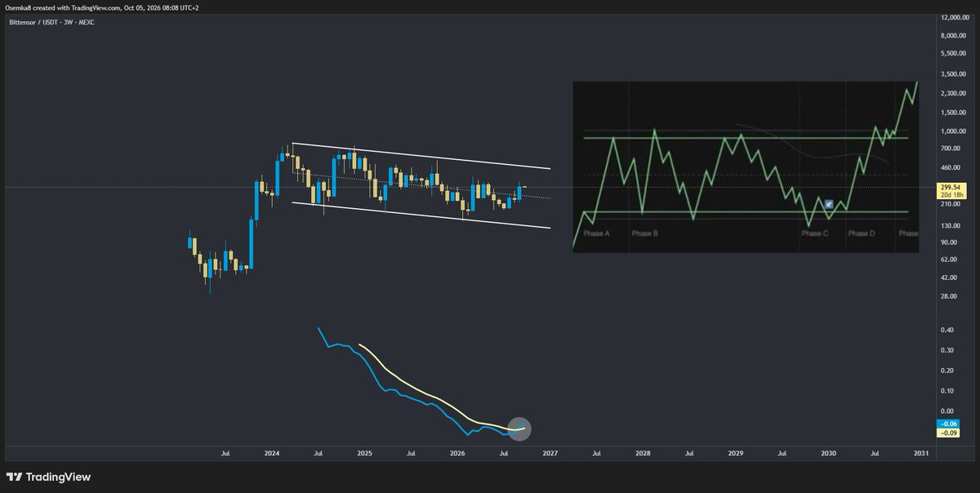Screen dimensions: 980x493
Task: Click the 62.00 price axis label
Action: 951,260
